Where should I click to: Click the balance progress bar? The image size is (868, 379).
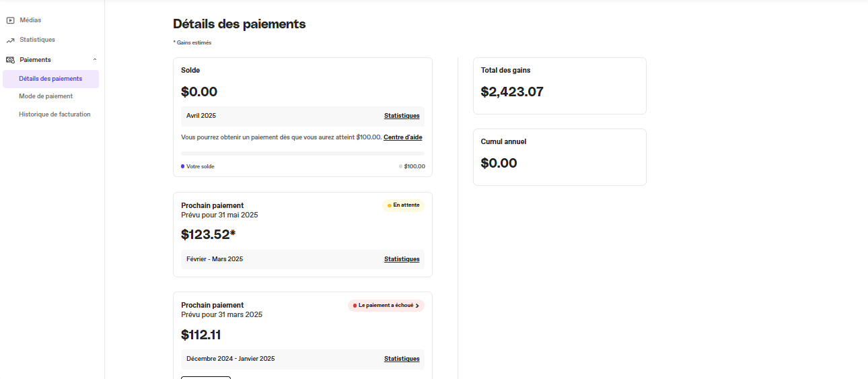coord(303,153)
